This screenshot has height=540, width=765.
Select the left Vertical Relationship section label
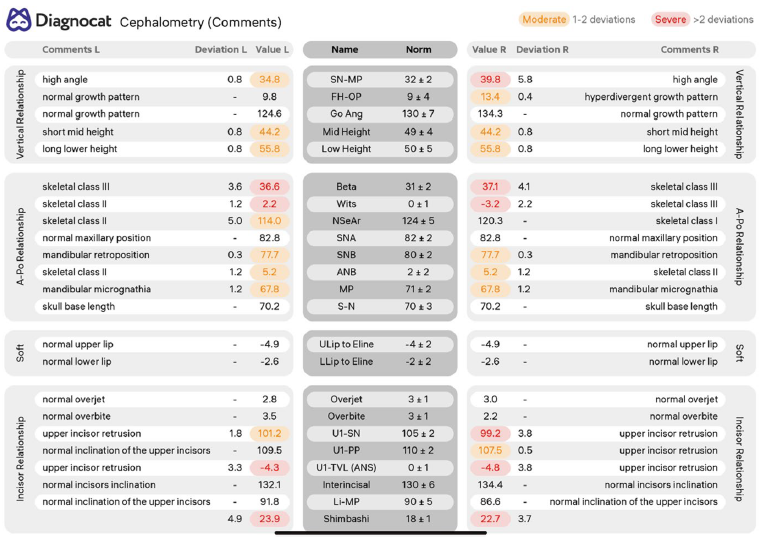[x=20, y=114]
